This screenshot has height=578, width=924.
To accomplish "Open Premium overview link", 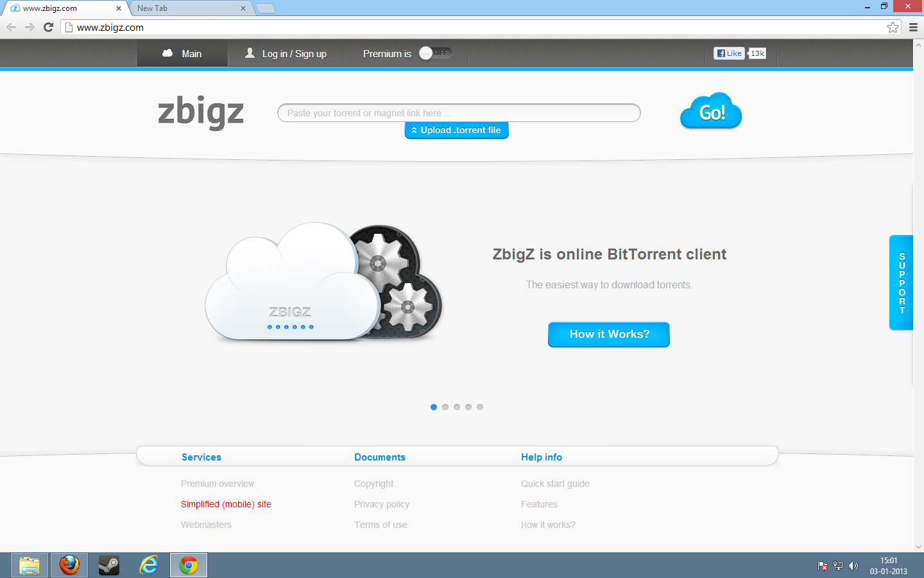I will [x=218, y=484].
